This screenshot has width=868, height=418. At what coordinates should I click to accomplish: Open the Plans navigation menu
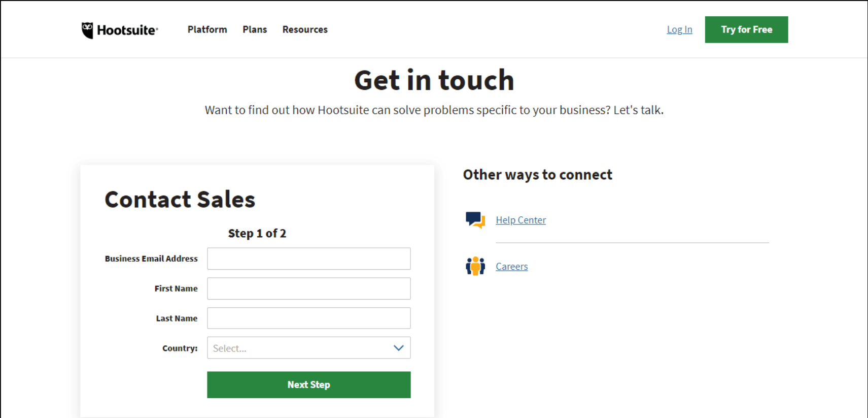(255, 29)
